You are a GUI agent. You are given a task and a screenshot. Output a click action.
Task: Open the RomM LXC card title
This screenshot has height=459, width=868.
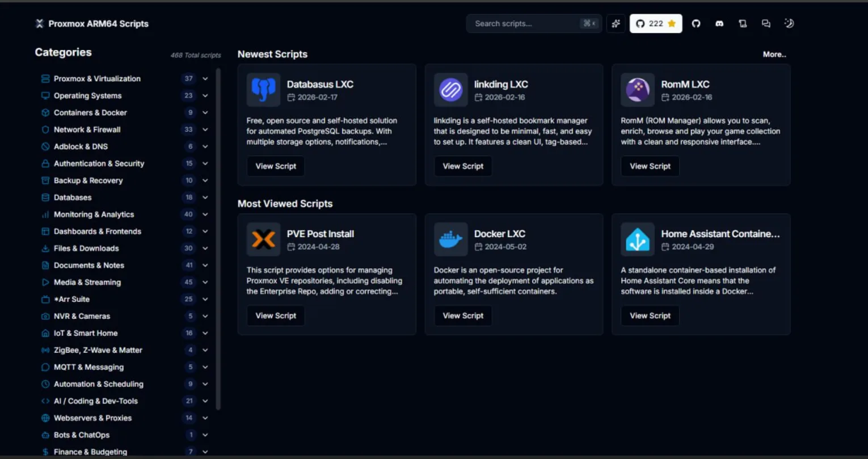point(685,84)
